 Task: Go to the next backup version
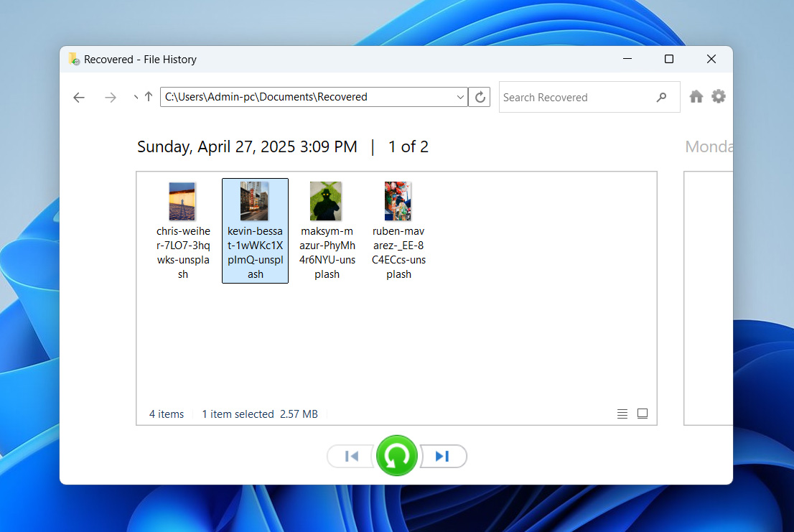[x=443, y=456]
